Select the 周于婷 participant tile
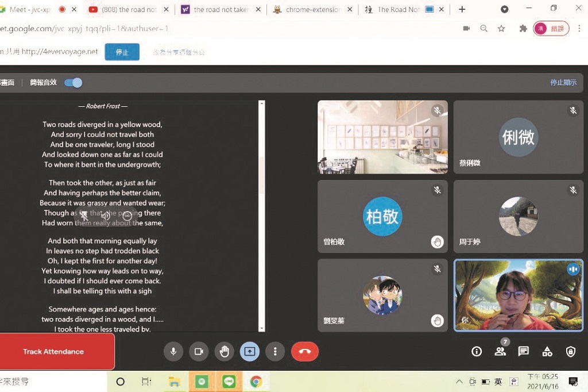 click(x=519, y=216)
